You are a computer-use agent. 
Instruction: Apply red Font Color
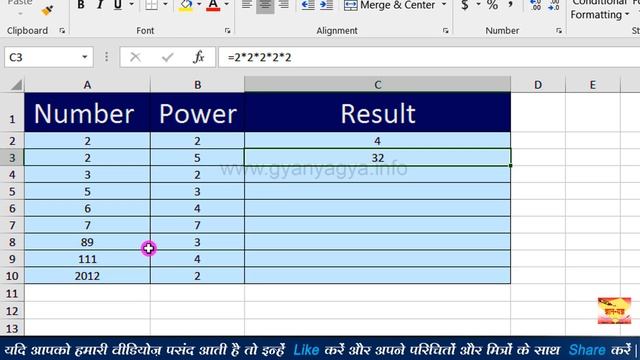point(213,5)
